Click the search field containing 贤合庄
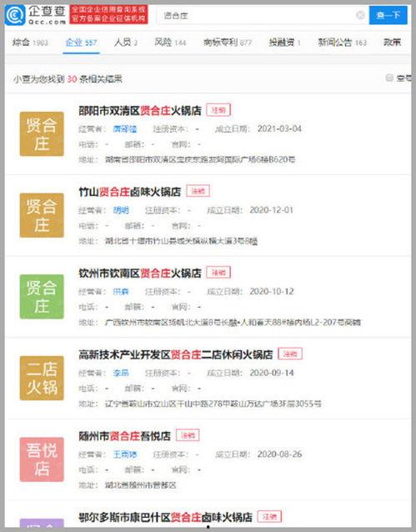The width and height of the screenshot is (416, 532). tap(263, 15)
